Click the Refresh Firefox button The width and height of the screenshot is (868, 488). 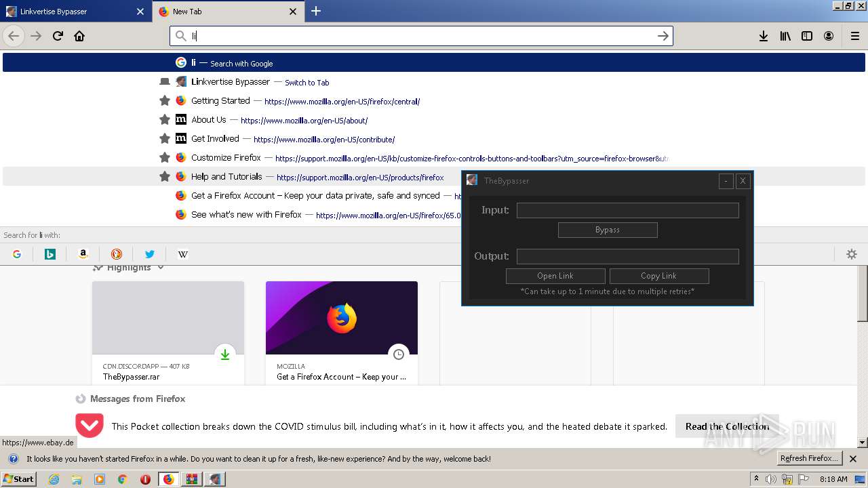tap(810, 458)
